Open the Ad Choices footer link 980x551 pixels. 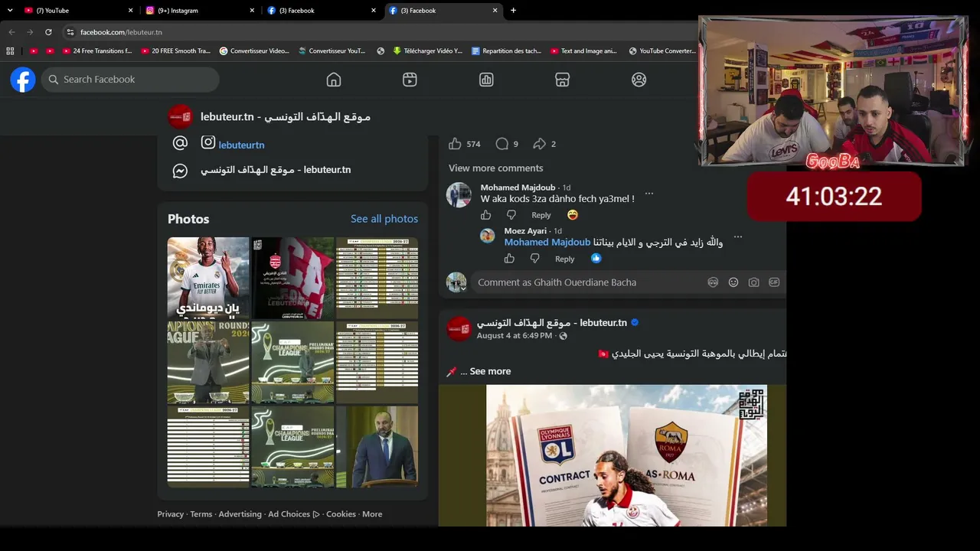tap(294, 514)
